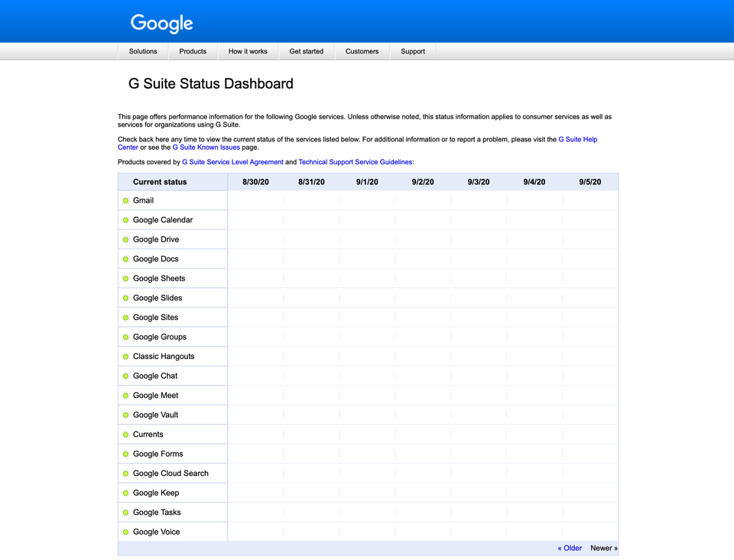Viewport: 734px width, 560px height.
Task: Click the Google Calendar status indicator
Action: click(x=125, y=219)
